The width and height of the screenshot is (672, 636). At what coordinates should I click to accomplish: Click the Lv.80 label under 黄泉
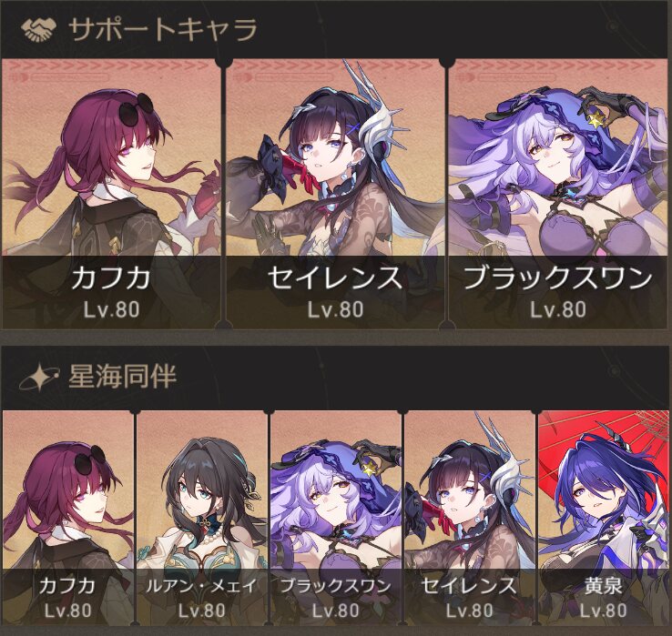click(x=603, y=611)
